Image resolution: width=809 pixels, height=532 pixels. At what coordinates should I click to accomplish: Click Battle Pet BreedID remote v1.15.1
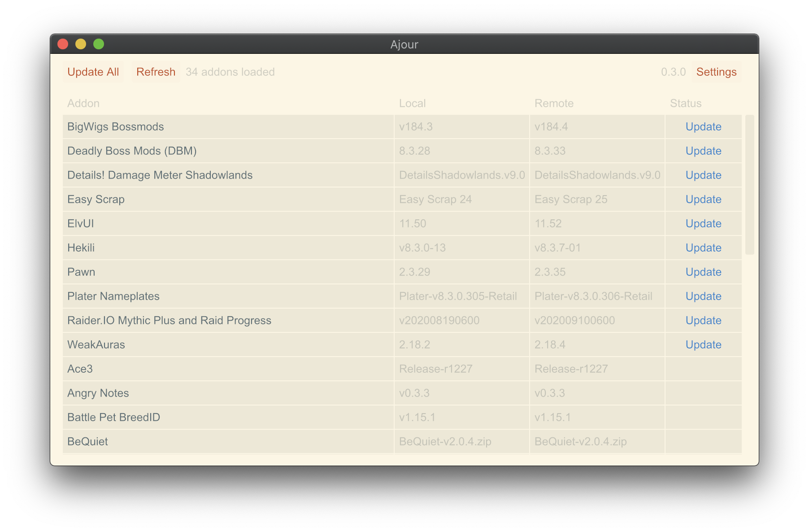pyautogui.click(x=552, y=417)
